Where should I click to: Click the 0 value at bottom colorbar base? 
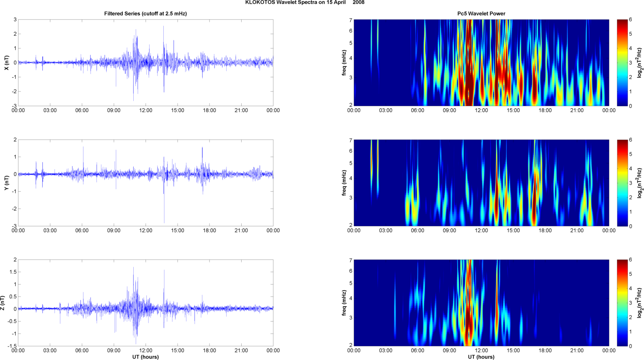click(630, 346)
